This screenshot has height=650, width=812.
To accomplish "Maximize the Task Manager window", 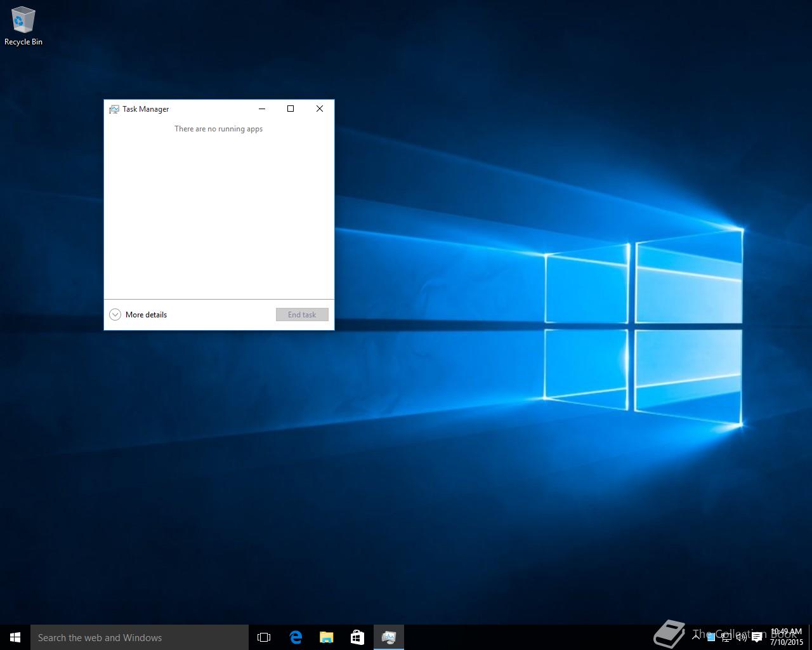I will [x=291, y=109].
